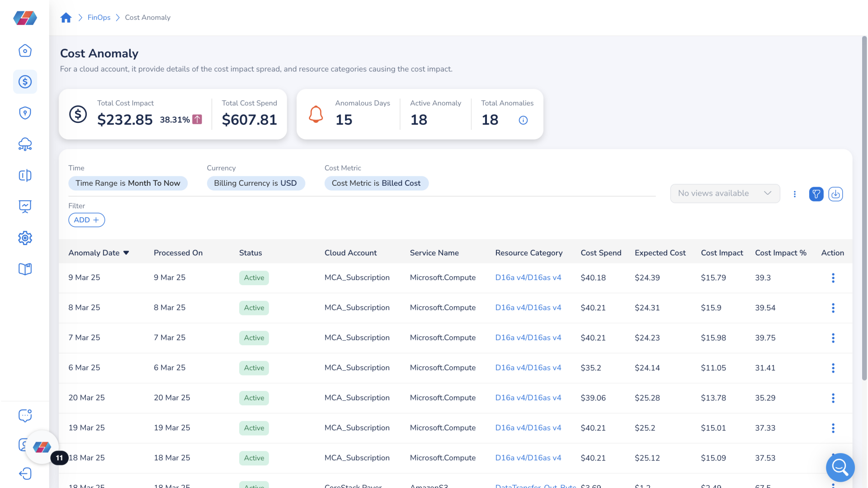This screenshot has width=868, height=488.
Task: Open the views kebab menu icon
Action: 794,194
